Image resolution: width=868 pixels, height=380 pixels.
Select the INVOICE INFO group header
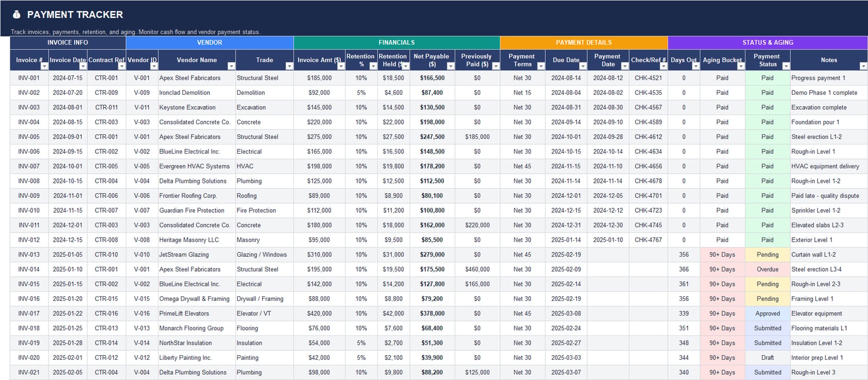pyautogui.click(x=68, y=42)
